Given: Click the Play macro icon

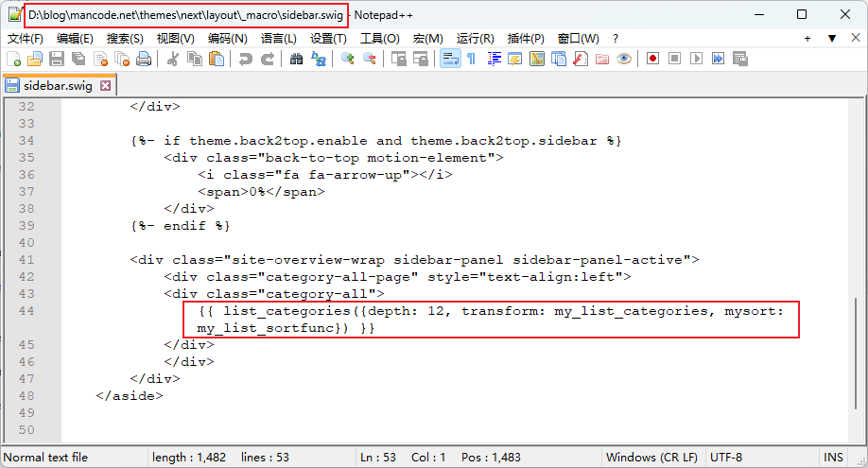Looking at the screenshot, I should [x=696, y=59].
